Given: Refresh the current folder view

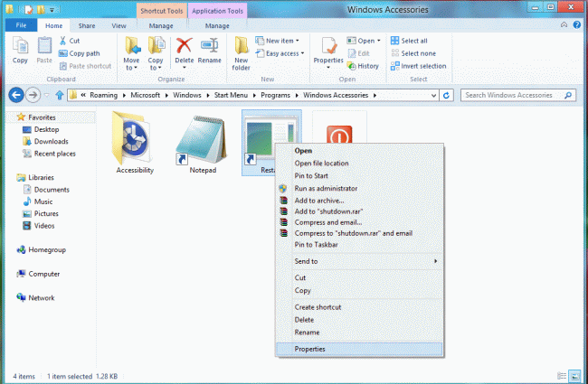Looking at the screenshot, I should pos(446,95).
